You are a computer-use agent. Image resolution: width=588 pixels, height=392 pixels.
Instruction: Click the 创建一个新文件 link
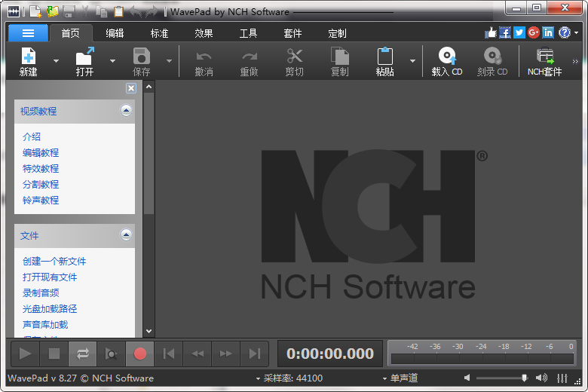point(54,261)
